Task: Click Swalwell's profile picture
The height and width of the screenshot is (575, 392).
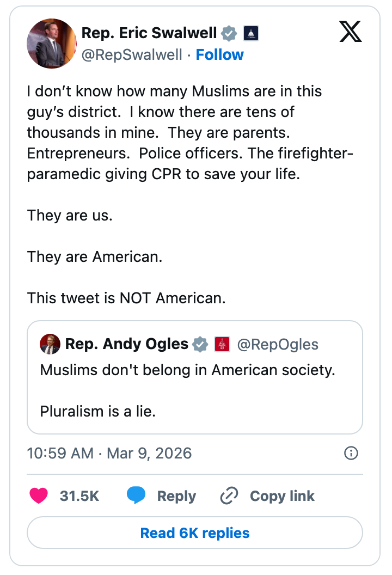Action: [51, 44]
